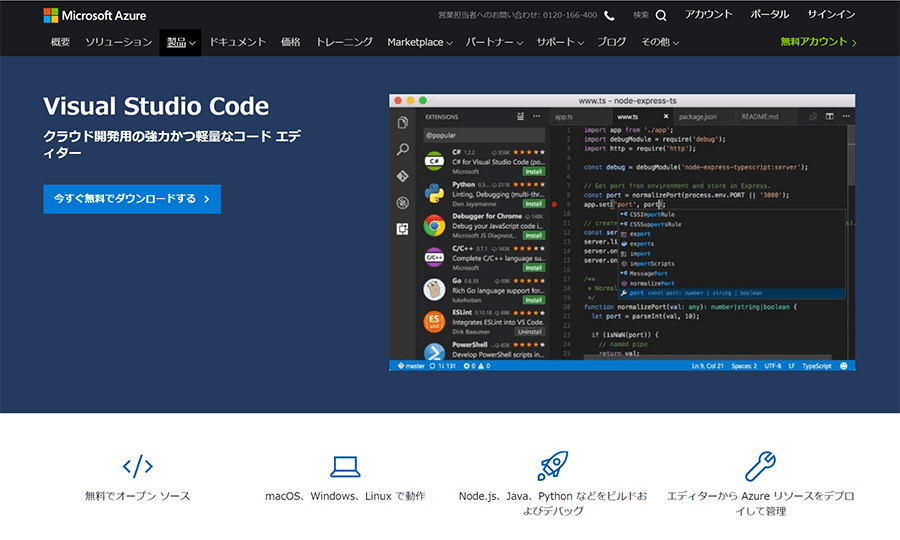Click the Go gopher extension icon
Screen dimensions: 900x540
coord(435,290)
